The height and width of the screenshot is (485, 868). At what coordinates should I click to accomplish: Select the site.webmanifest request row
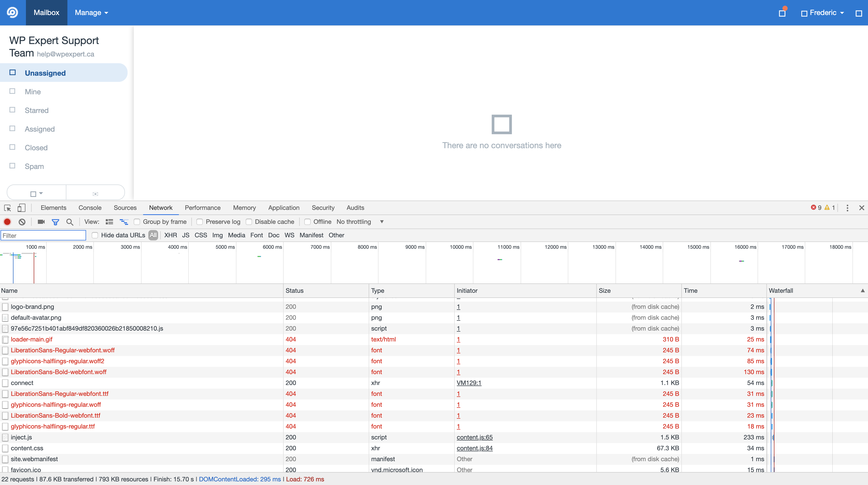click(383, 459)
